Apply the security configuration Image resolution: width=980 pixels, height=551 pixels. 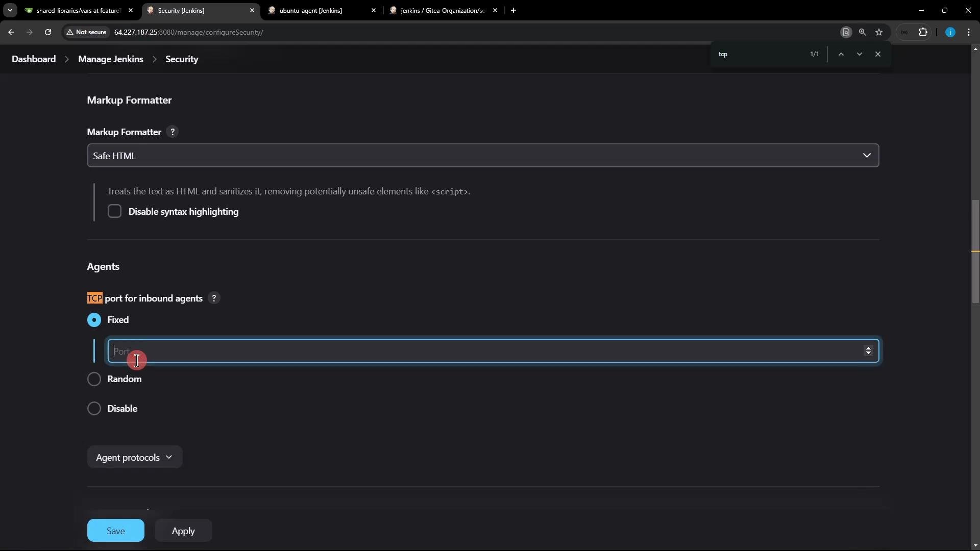[183, 531]
